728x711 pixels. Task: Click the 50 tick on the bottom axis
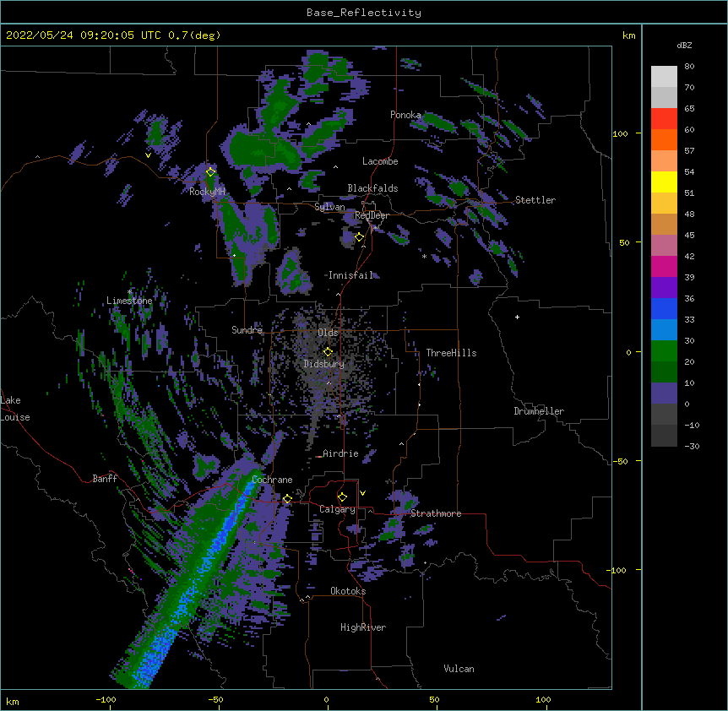(434, 699)
